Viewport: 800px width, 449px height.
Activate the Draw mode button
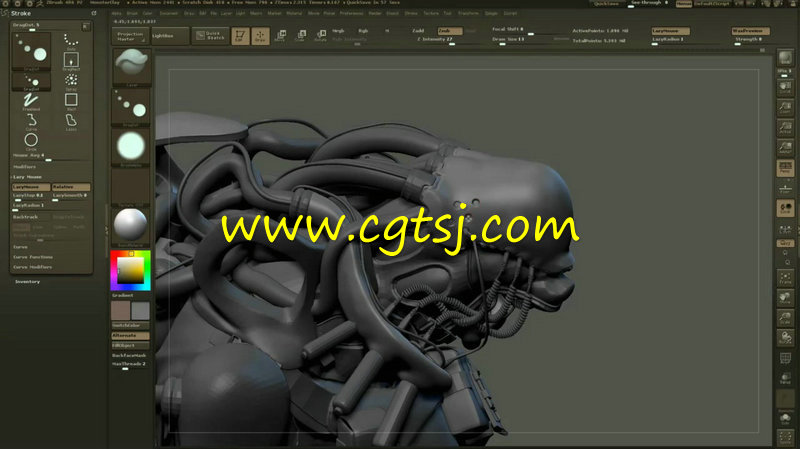[260, 36]
